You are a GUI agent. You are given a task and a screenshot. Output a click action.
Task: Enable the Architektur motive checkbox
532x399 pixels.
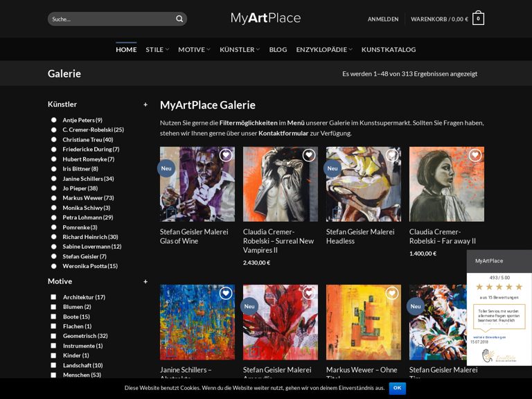[53, 297]
